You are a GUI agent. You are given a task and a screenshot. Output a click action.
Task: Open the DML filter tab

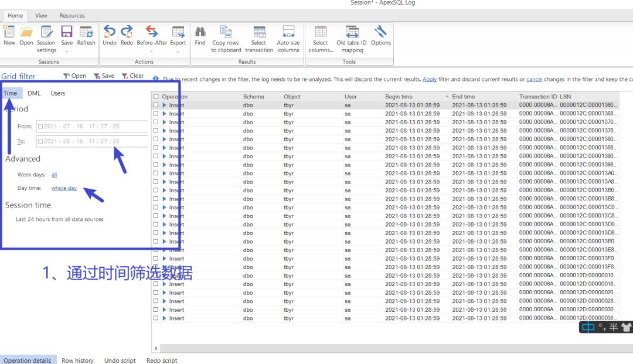point(33,93)
